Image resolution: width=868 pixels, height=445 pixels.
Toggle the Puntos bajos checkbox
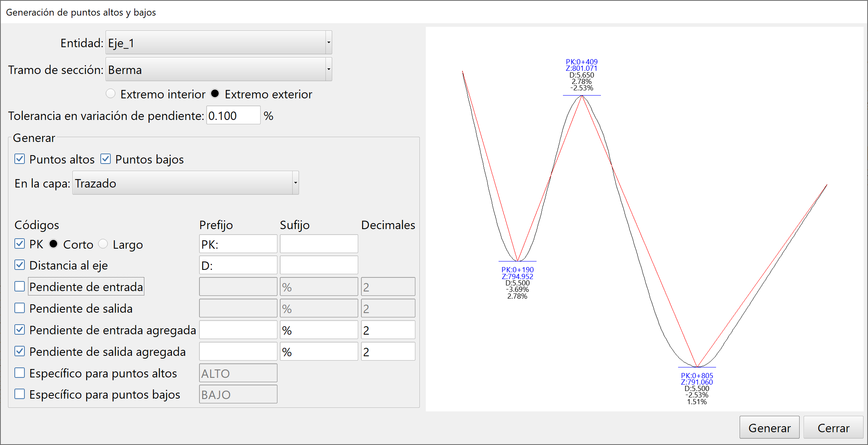pyautogui.click(x=106, y=159)
